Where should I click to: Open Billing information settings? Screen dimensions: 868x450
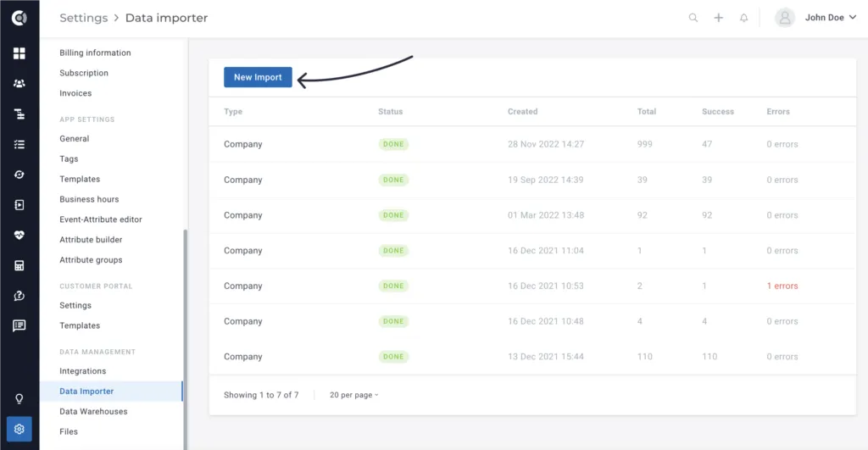click(95, 53)
